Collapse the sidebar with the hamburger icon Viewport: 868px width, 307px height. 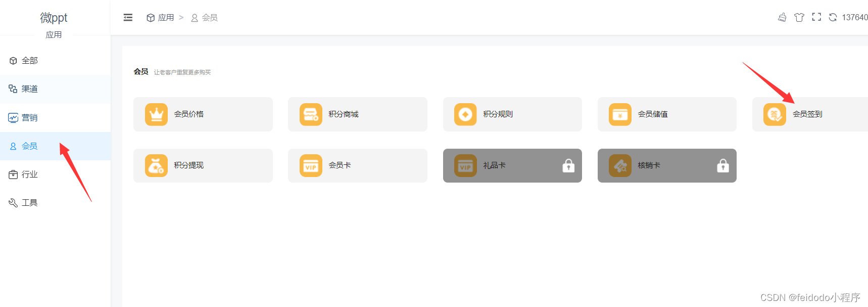coord(128,18)
